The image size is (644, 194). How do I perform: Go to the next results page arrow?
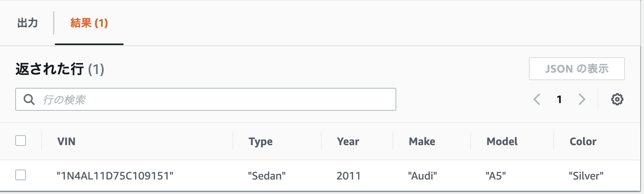click(x=582, y=99)
